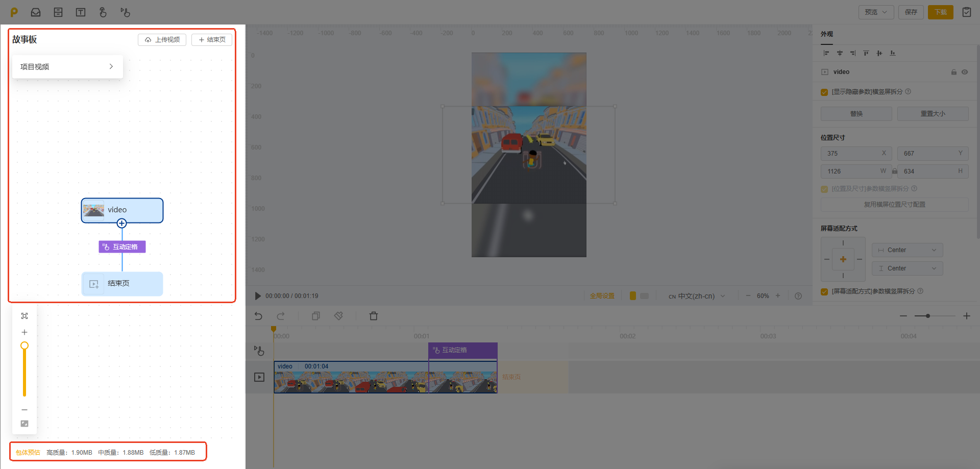Click the 保存 save button
This screenshot has height=469, width=980.
tap(911, 12)
